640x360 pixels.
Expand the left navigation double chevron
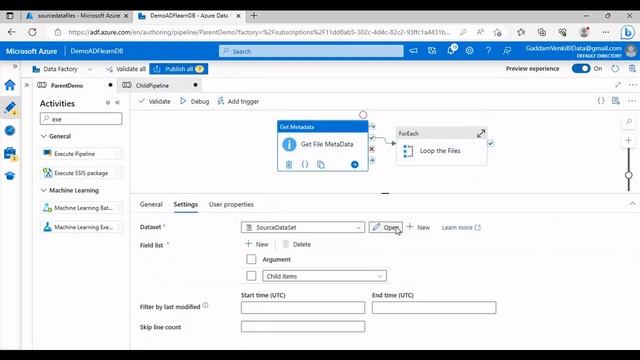pos(15,66)
